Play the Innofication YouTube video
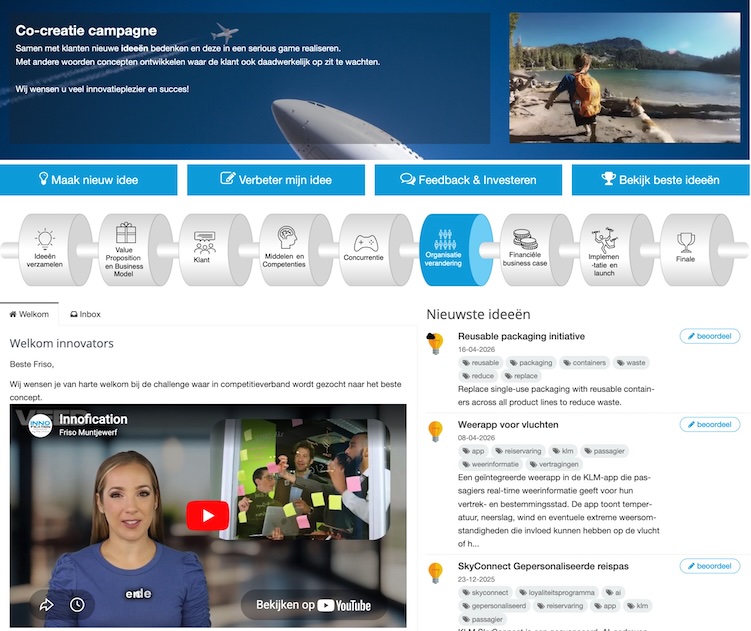Image resolution: width=751 pixels, height=631 pixels. (x=207, y=516)
